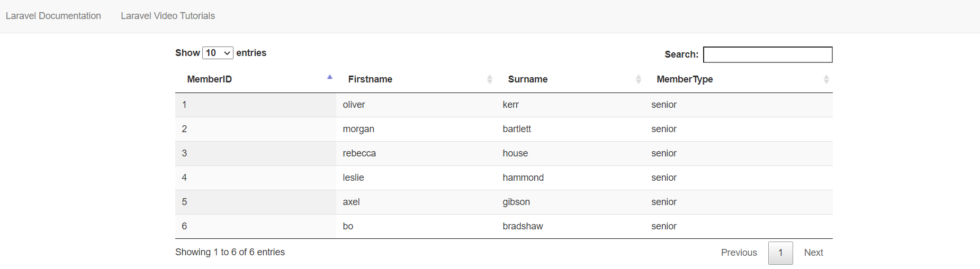This screenshot has height=269, width=980.
Task: Open Laravel Video Tutorials link
Action: pyautogui.click(x=168, y=16)
